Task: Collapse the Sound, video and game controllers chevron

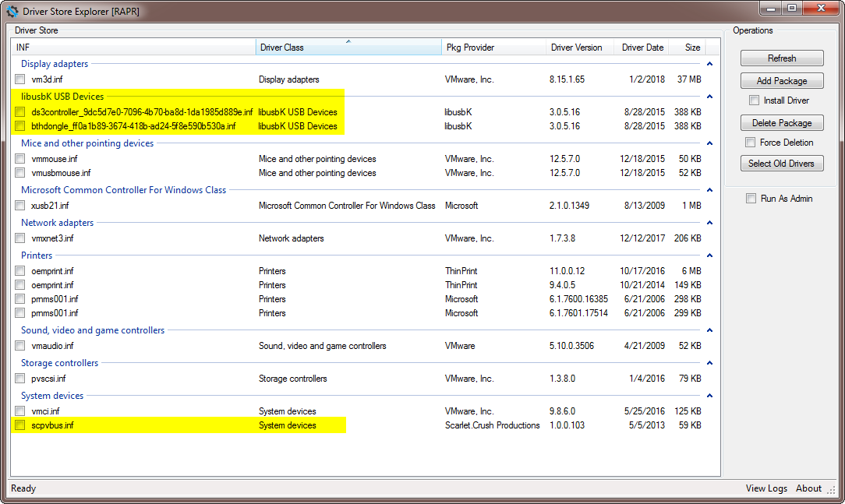Action: pos(709,330)
